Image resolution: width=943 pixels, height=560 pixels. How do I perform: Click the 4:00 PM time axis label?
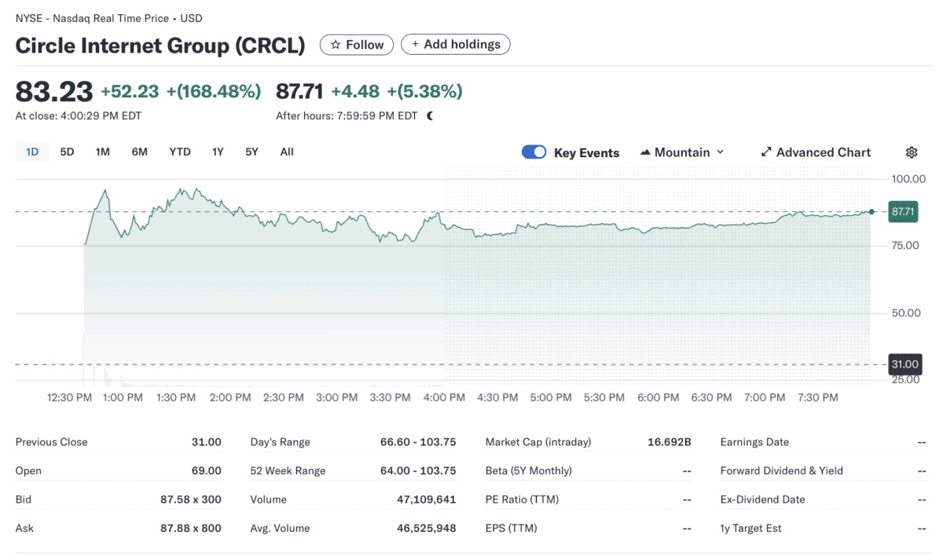445,397
